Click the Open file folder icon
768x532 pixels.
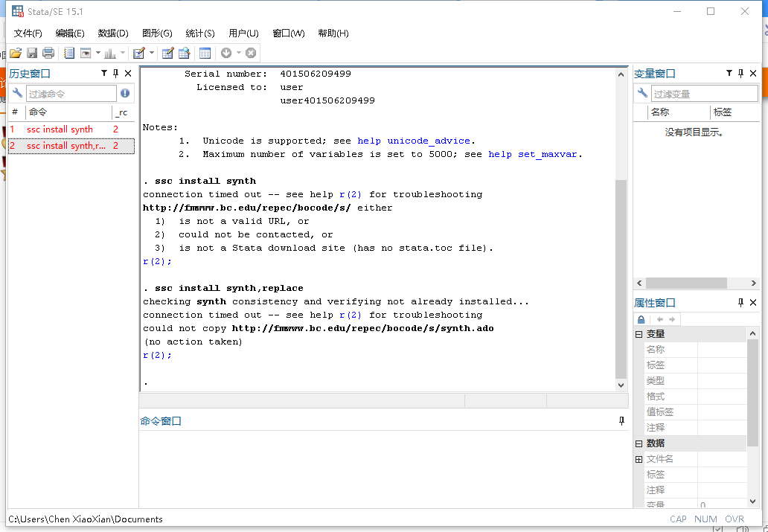[15, 53]
